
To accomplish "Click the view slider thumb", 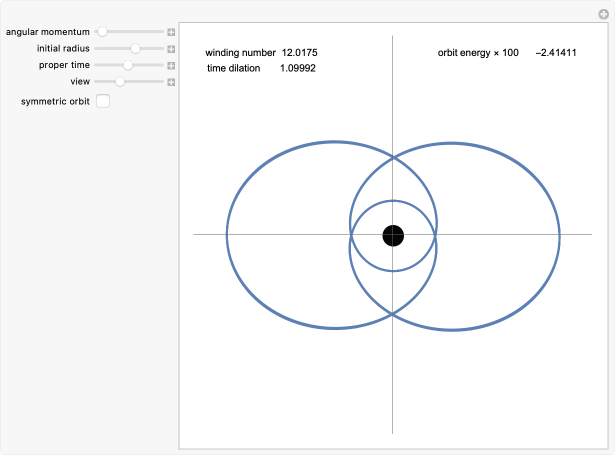I will 120,81.
